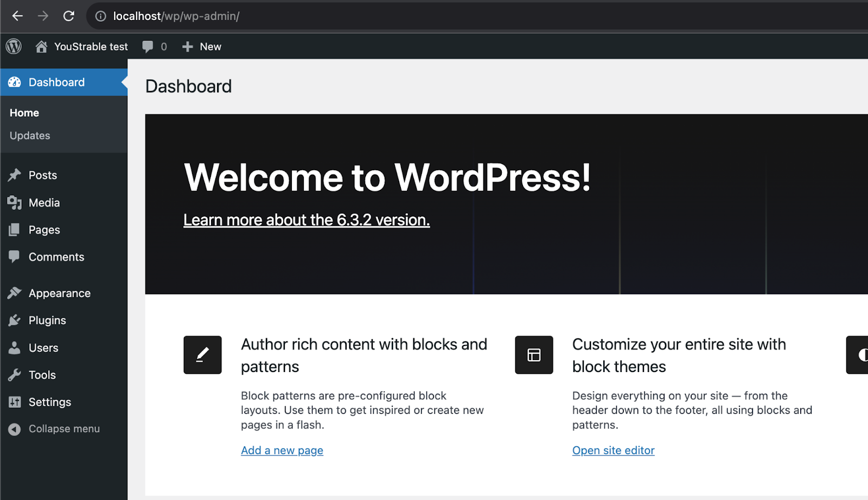
Task: Expand the New content menu
Action: (202, 47)
